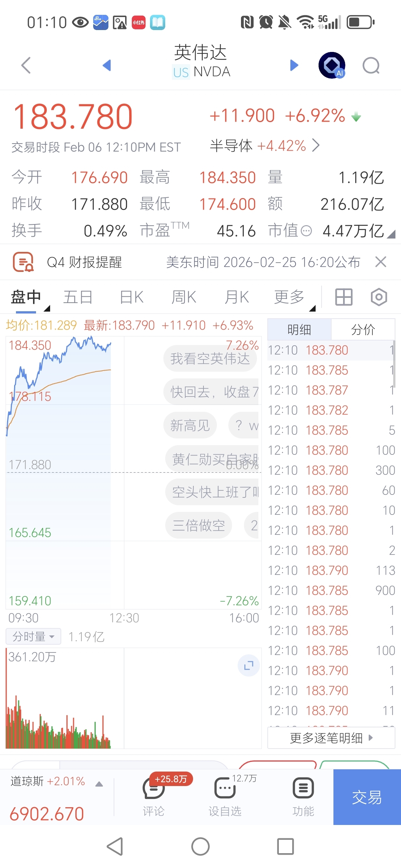The height and width of the screenshot is (868, 401).
Task: Tap the back arrow at top left
Action: 26,66
